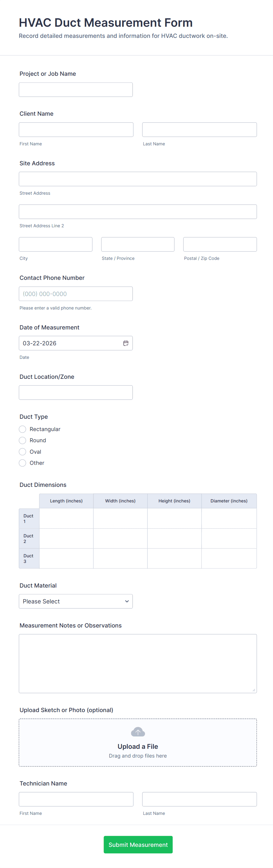Click the Street Address Line 2 field

(x=137, y=212)
